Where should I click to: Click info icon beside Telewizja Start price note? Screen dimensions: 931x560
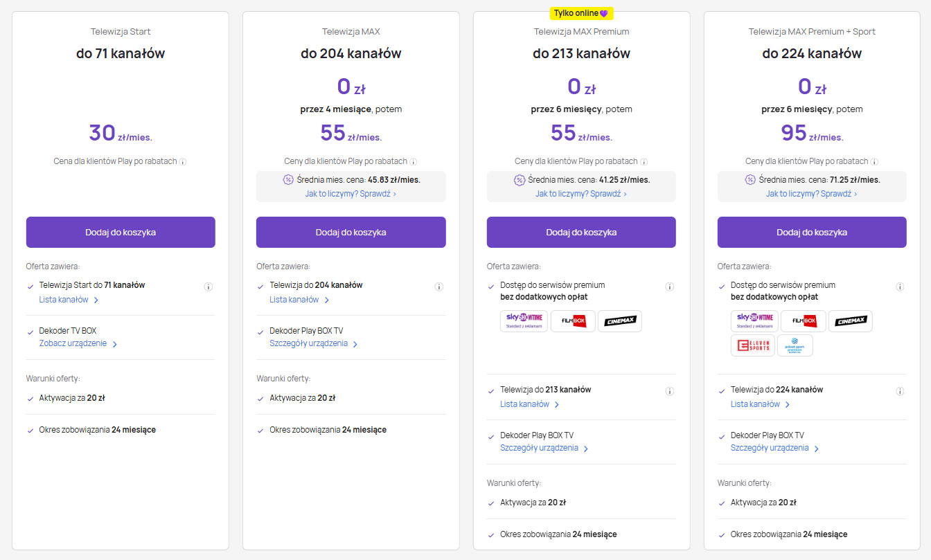click(183, 162)
